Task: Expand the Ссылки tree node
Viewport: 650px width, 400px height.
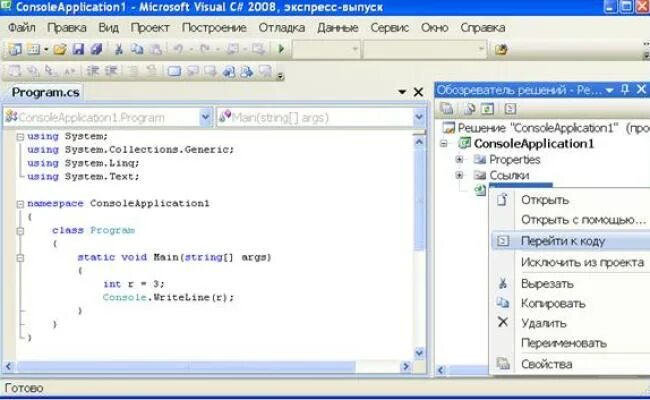Action: click(x=459, y=175)
